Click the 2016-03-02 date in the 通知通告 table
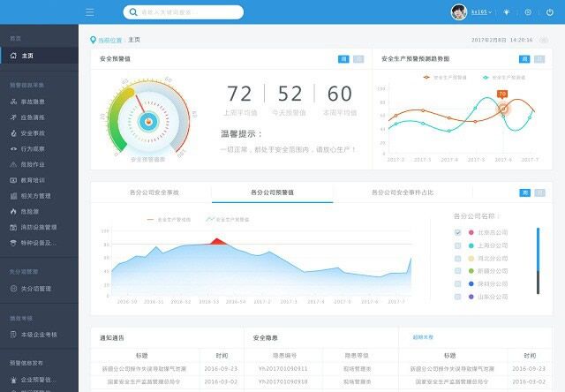This screenshot has width=565, height=392. pyautogui.click(x=221, y=381)
